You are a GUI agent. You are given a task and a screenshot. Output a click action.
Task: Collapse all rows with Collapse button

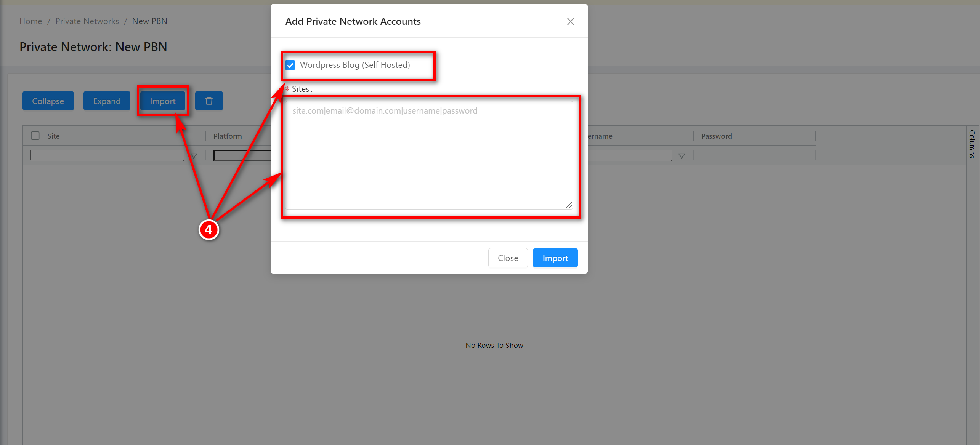[48, 101]
